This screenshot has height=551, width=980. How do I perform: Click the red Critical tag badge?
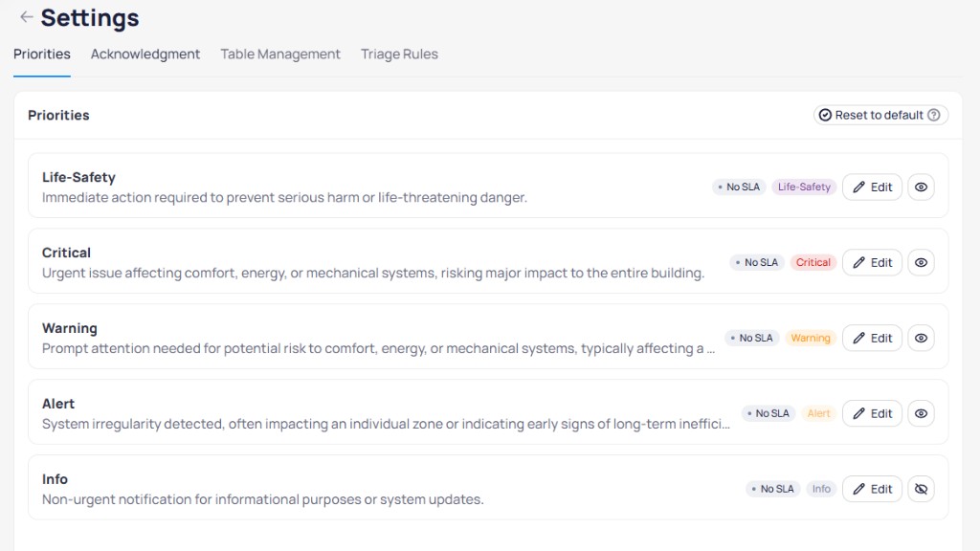pos(813,262)
